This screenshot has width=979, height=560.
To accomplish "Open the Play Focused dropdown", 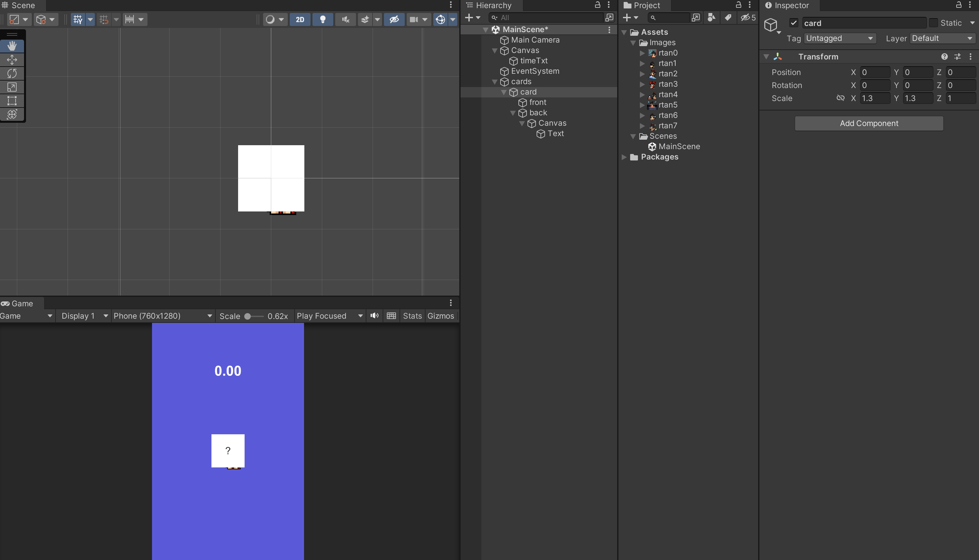I will 330,316.
